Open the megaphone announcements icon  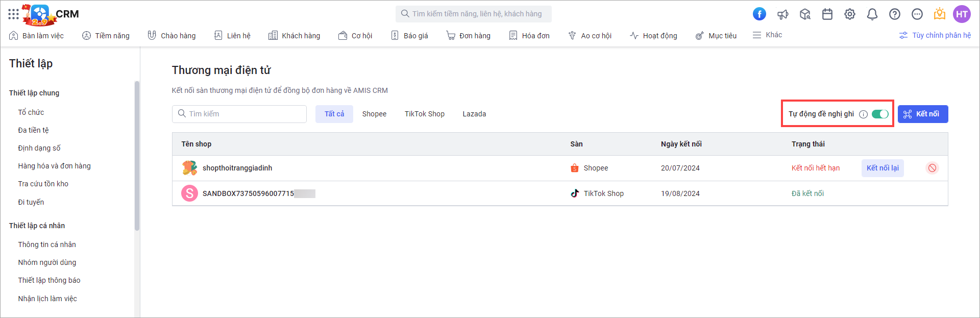point(782,14)
